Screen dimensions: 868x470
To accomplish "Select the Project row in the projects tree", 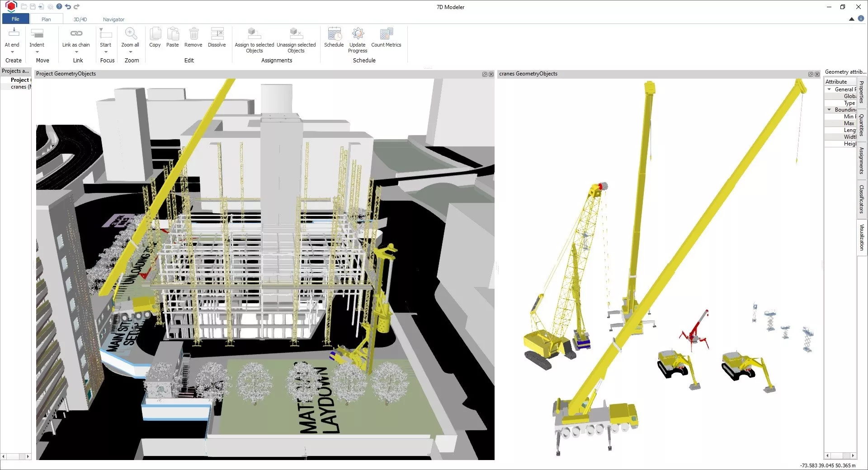I will (x=16, y=80).
